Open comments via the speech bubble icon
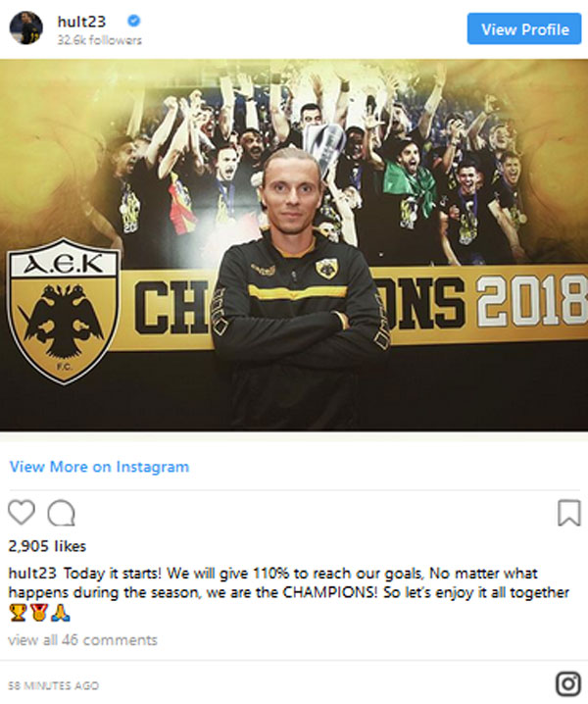Viewport: 588px width, 704px height. tap(62, 513)
